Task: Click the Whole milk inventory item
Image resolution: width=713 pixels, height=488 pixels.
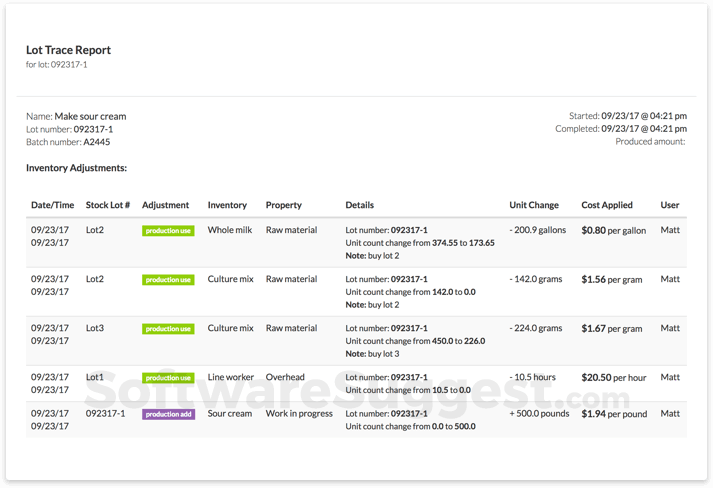Action: [x=232, y=230]
